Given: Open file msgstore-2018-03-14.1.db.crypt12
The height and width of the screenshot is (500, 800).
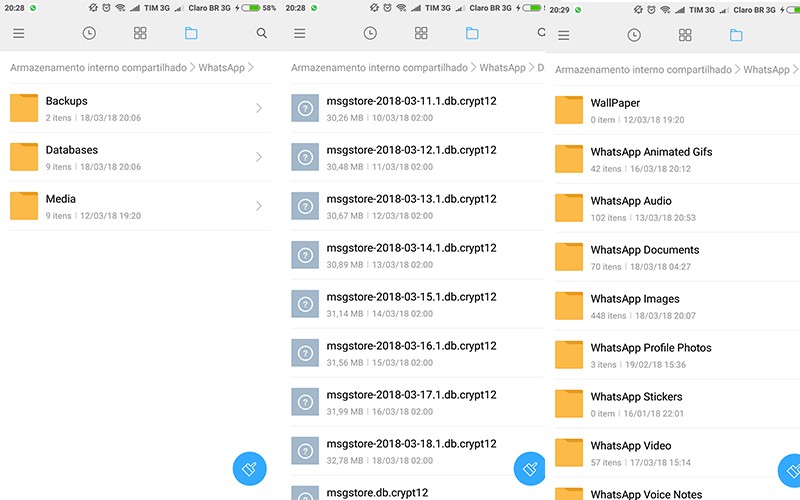Looking at the screenshot, I should pyautogui.click(x=418, y=255).
